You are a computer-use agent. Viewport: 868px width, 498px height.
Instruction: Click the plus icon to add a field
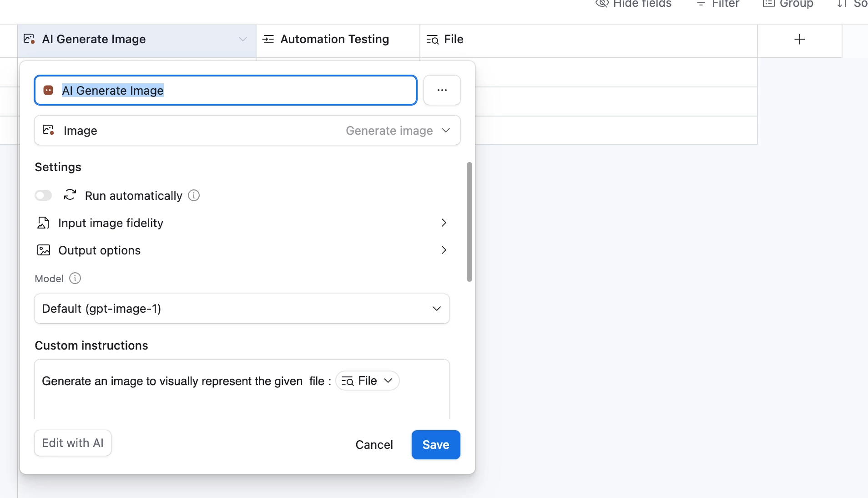point(799,40)
